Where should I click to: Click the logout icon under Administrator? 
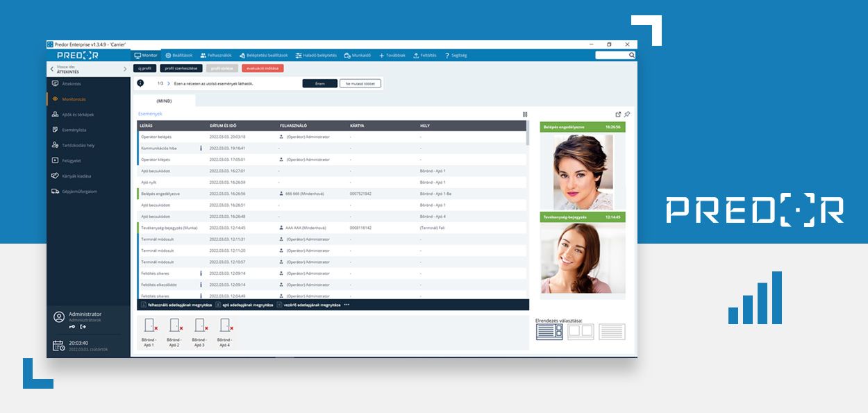pos(83,326)
